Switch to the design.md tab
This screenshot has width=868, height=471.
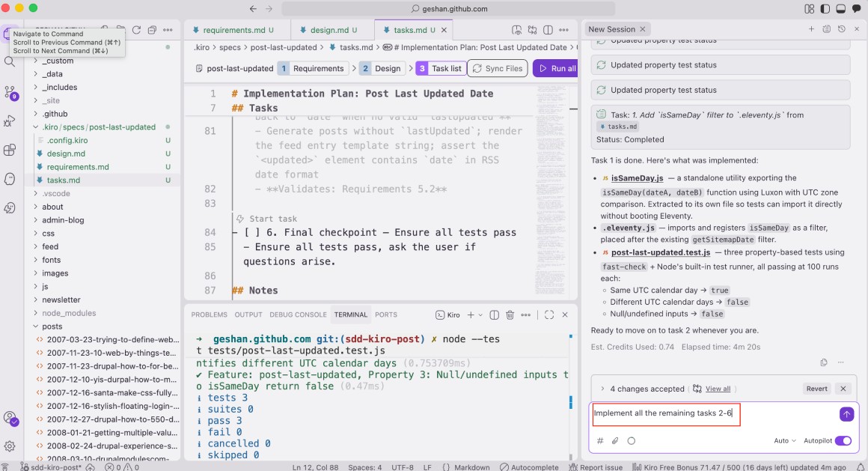[328, 30]
